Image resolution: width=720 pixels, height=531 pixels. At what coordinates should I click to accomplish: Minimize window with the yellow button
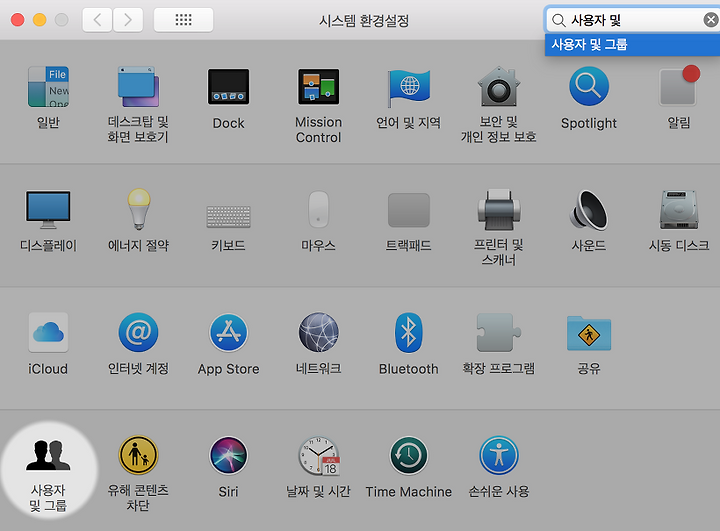[39, 20]
